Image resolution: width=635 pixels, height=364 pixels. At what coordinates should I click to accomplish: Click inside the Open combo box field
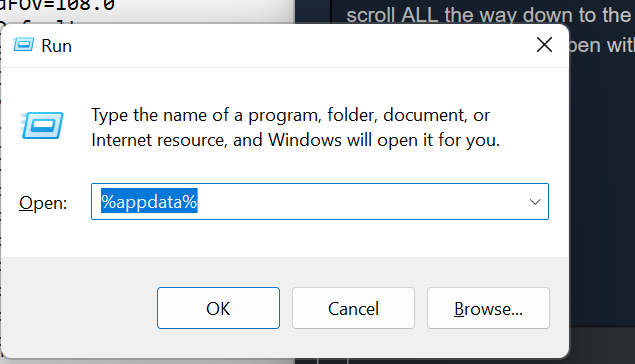coord(320,202)
